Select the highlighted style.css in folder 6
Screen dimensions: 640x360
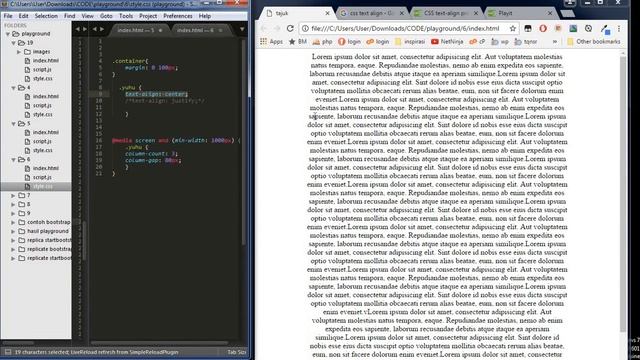pyautogui.click(x=42, y=186)
